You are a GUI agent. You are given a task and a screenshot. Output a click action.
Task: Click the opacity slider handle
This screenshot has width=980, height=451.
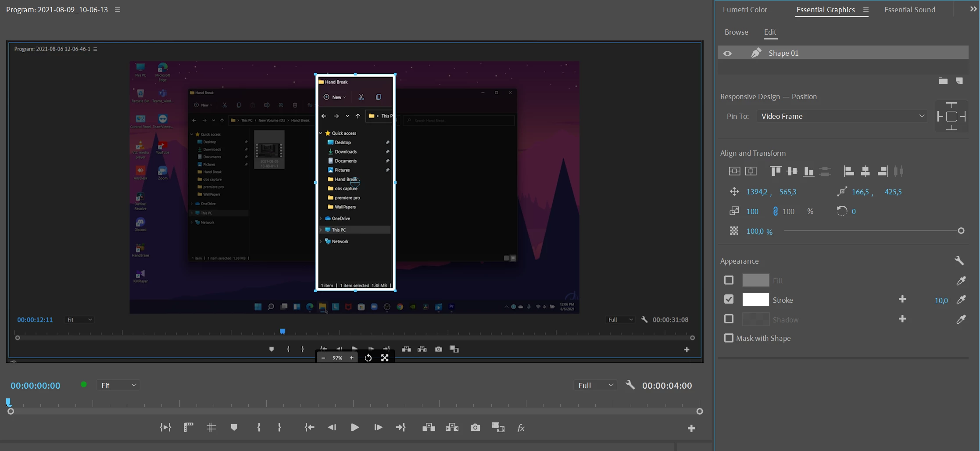click(961, 231)
